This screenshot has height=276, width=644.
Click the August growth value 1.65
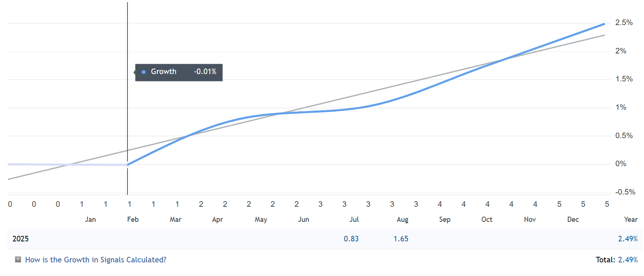coord(400,239)
